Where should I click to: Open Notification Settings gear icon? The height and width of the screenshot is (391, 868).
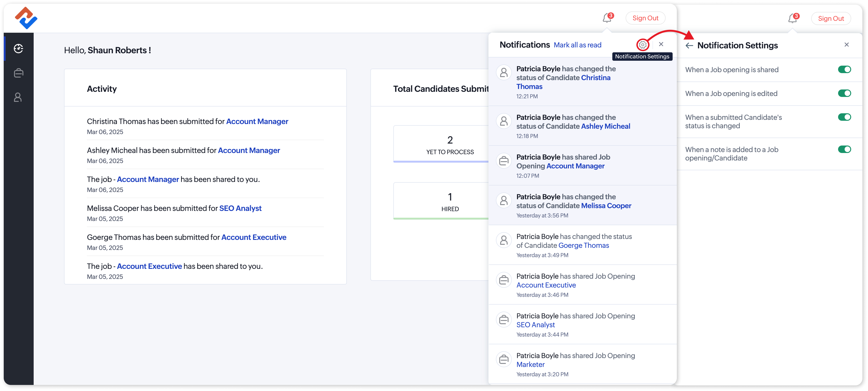pos(642,44)
